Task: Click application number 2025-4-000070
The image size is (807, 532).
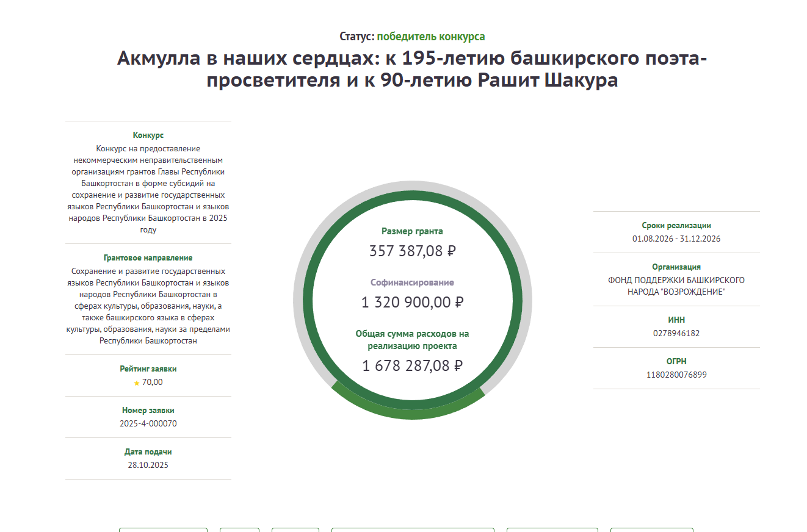Action: pos(148,423)
